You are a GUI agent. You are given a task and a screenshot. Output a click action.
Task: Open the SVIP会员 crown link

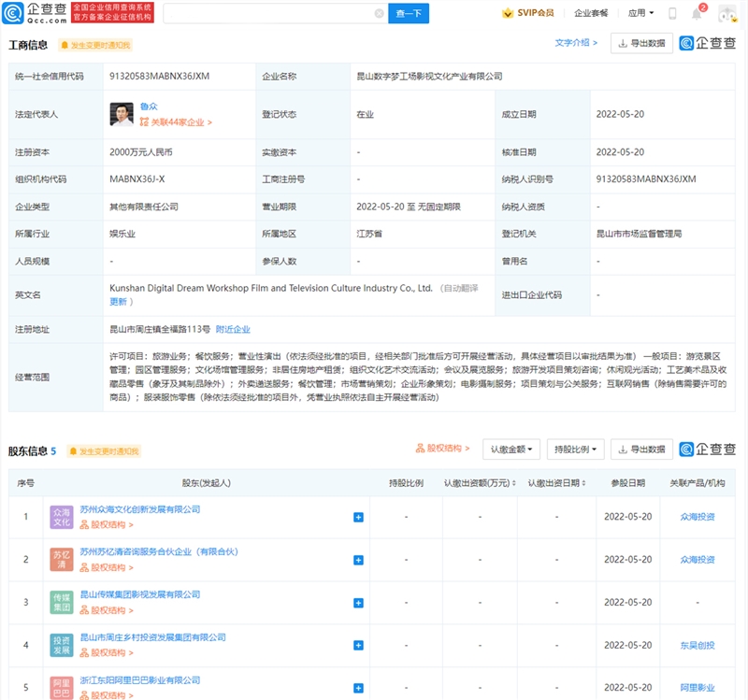[528, 13]
